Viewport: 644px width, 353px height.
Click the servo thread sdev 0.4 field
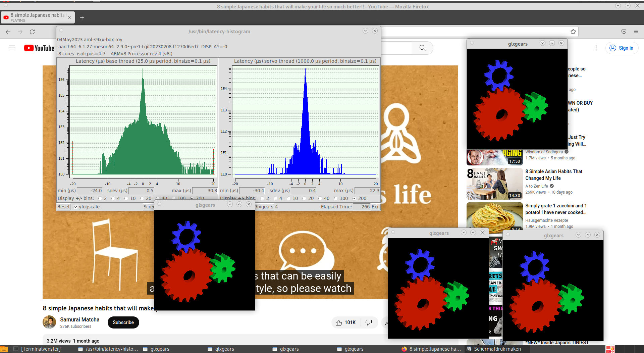pyautogui.click(x=304, y=191)
